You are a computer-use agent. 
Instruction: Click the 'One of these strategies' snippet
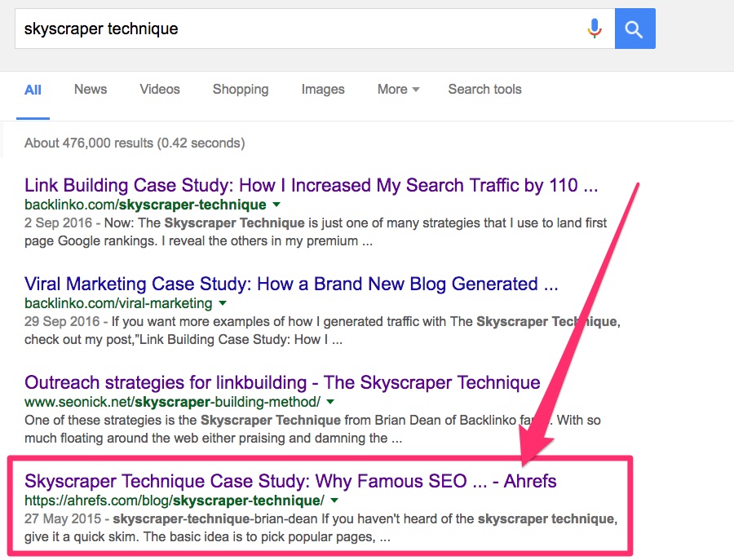(312, 430)
